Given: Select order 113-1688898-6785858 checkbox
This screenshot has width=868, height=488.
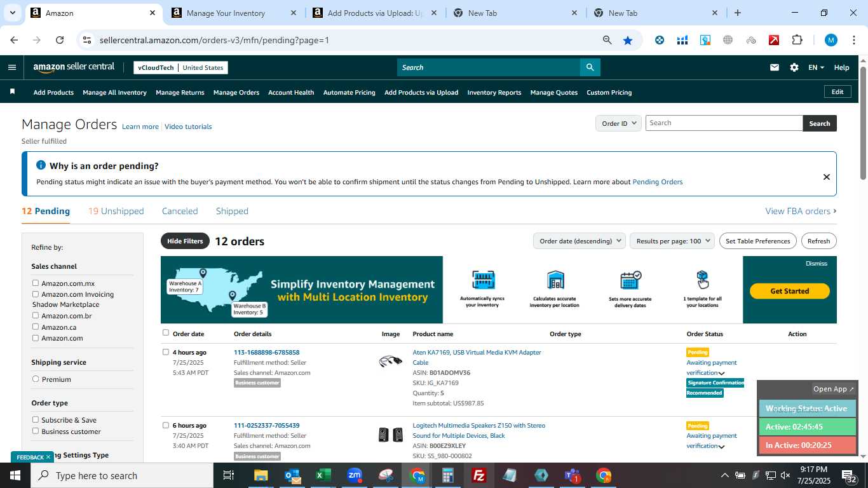Looking at the screenshot, I should pos(166,351).
